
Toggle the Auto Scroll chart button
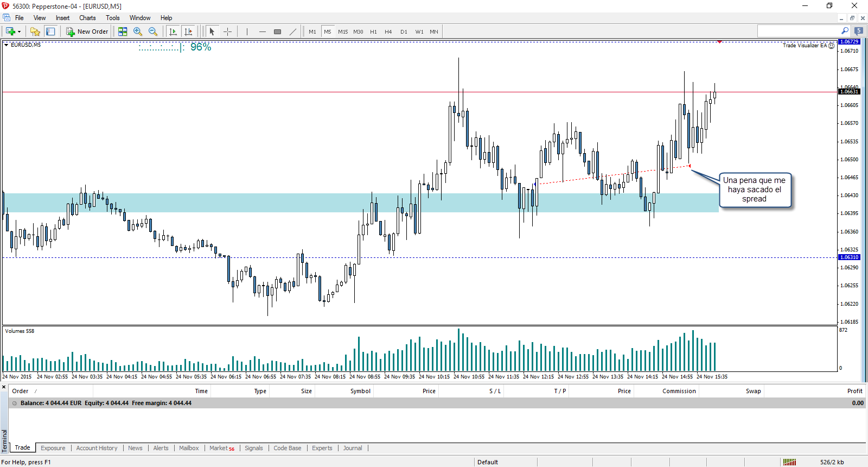click(173, 31)
